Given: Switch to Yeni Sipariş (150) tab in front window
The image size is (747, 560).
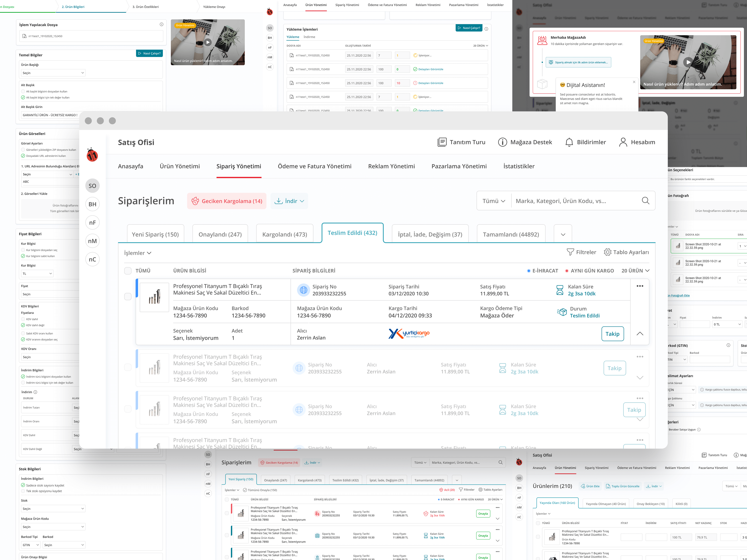Looking at the screenshot, I should (155, 234).
